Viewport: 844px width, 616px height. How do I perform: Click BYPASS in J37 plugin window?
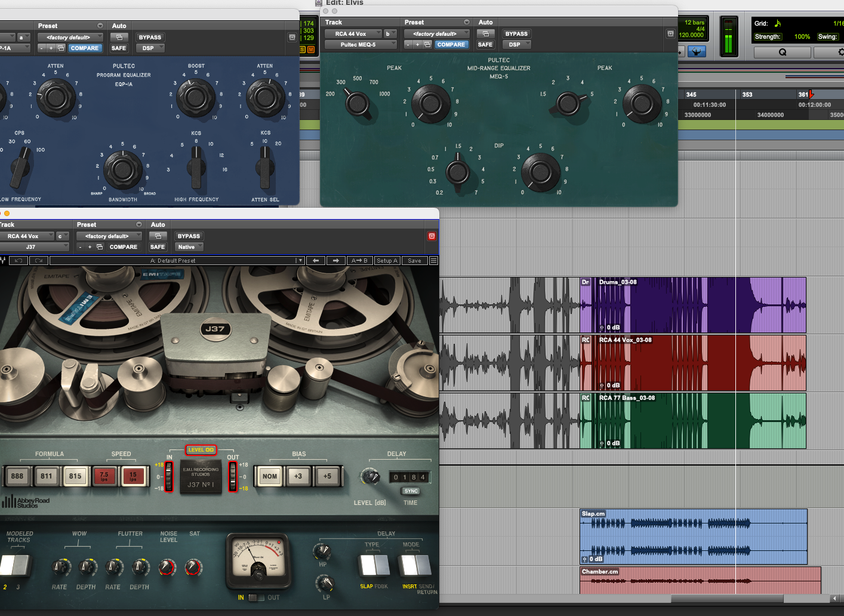pyautogui.click(x=189, y=236)
